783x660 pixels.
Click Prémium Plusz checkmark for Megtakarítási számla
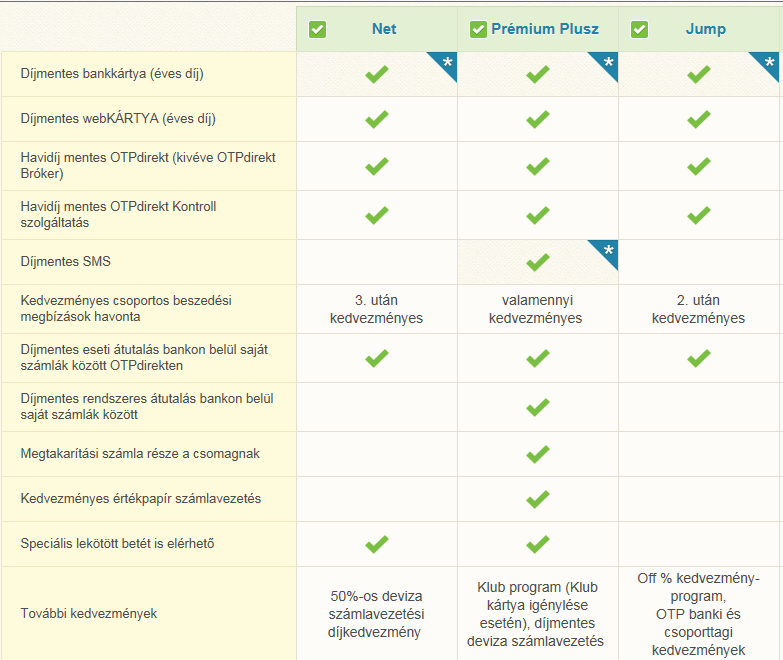(x=538, y=454)
